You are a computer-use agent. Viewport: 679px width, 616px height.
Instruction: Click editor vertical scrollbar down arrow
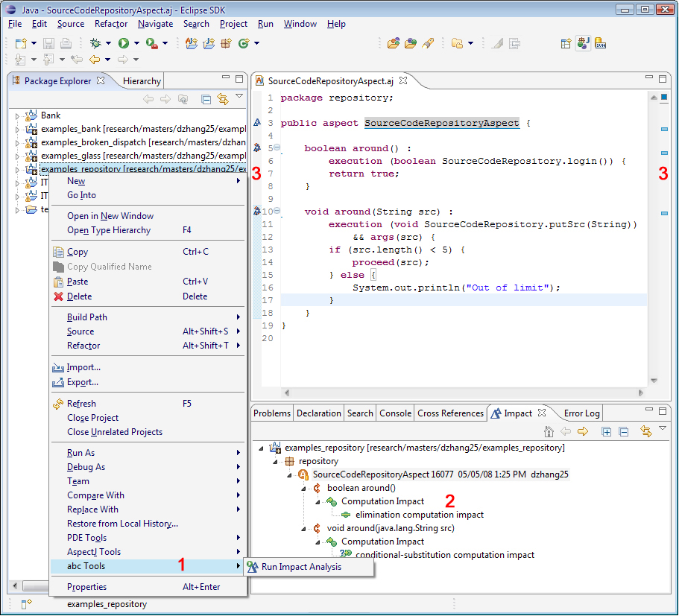[654, 381]
